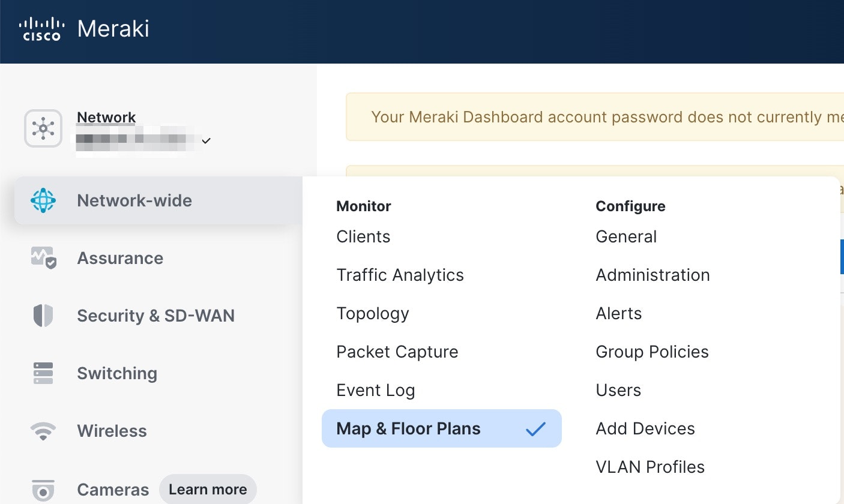Open the Event Log entry
Screen dimensions: 844x504
[x=375, y=390]
